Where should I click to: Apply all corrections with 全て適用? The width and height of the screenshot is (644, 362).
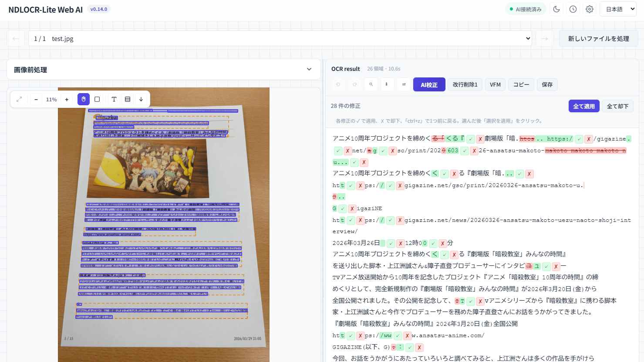(x=584, y=106)
